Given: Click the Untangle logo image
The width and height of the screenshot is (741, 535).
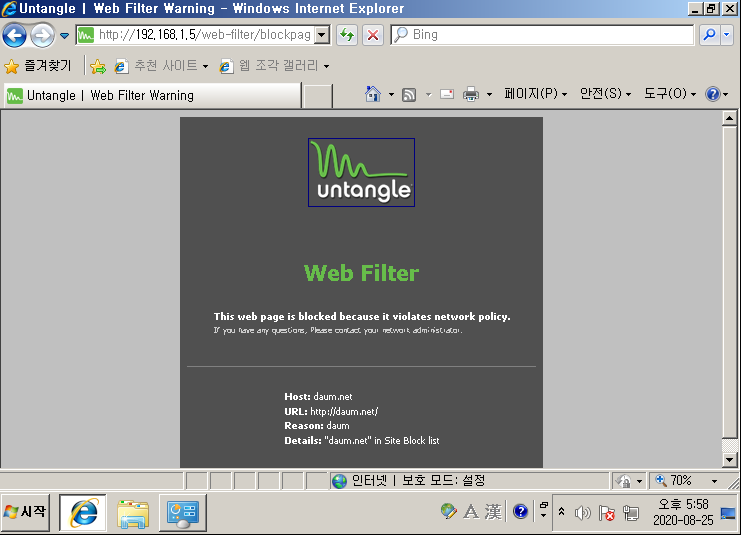Looking at the screenshot, I should pyautogui.click(x=362, y=173).
